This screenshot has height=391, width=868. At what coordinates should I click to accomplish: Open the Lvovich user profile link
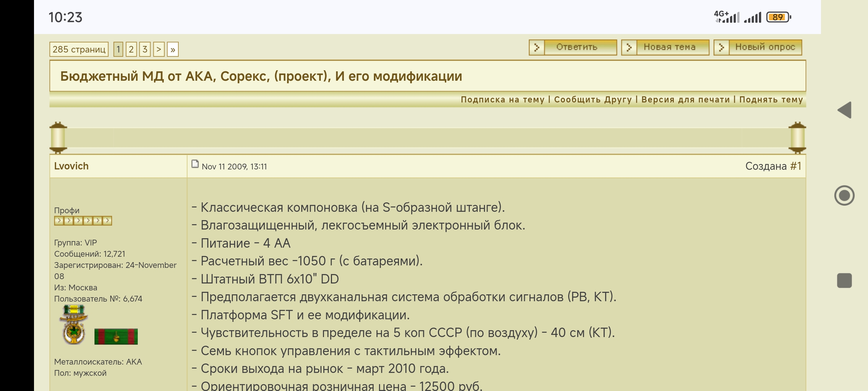pyautogui.click(x=71, y=166)
